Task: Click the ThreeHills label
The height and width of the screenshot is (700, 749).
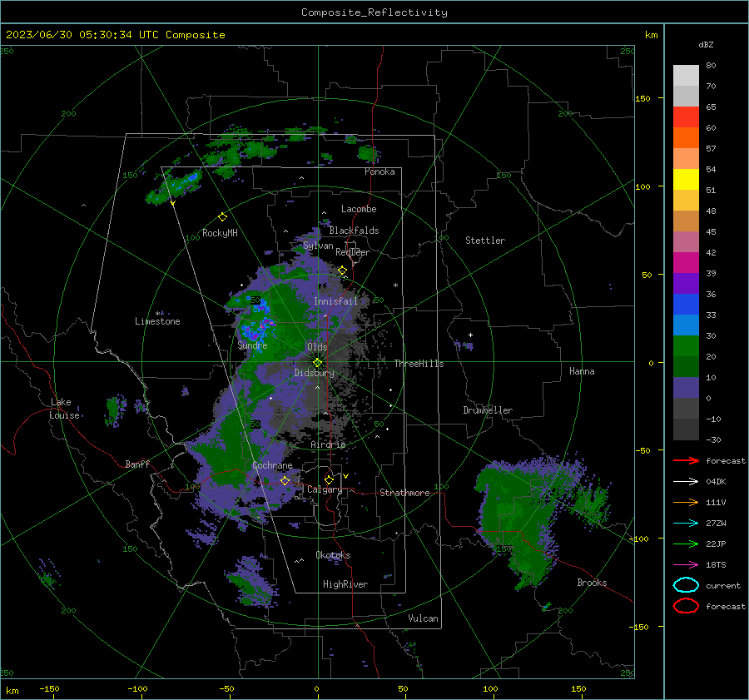Action: (419, 364)
